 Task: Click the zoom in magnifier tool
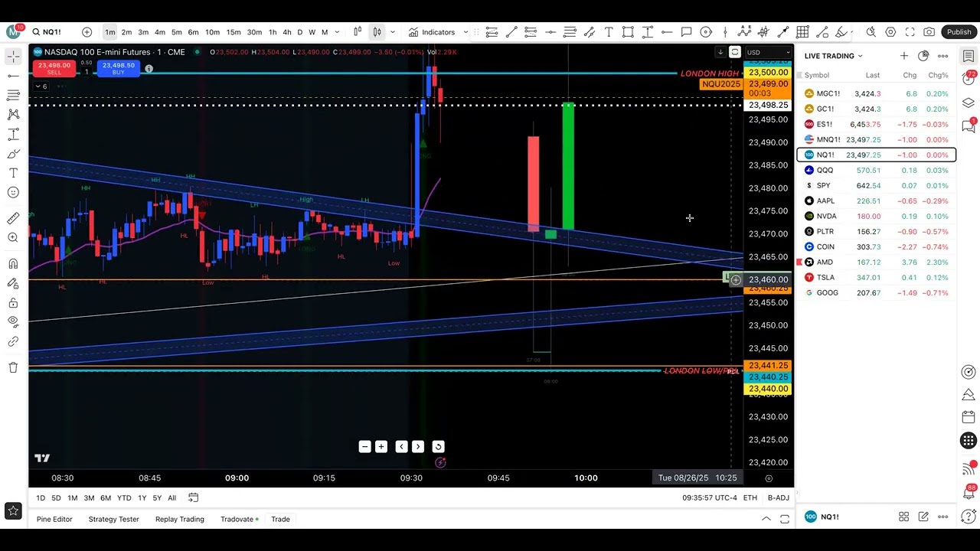pos(13,238)
